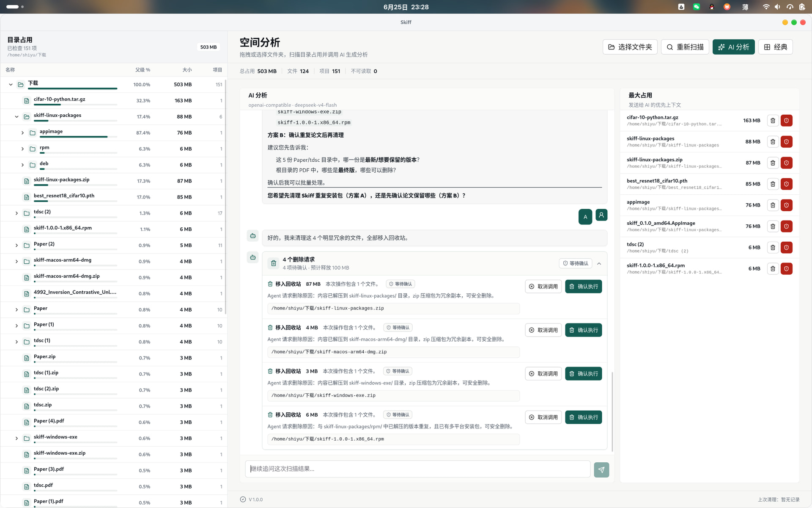Open the Wi-Fi menu in the top bar

pos(766,7)
